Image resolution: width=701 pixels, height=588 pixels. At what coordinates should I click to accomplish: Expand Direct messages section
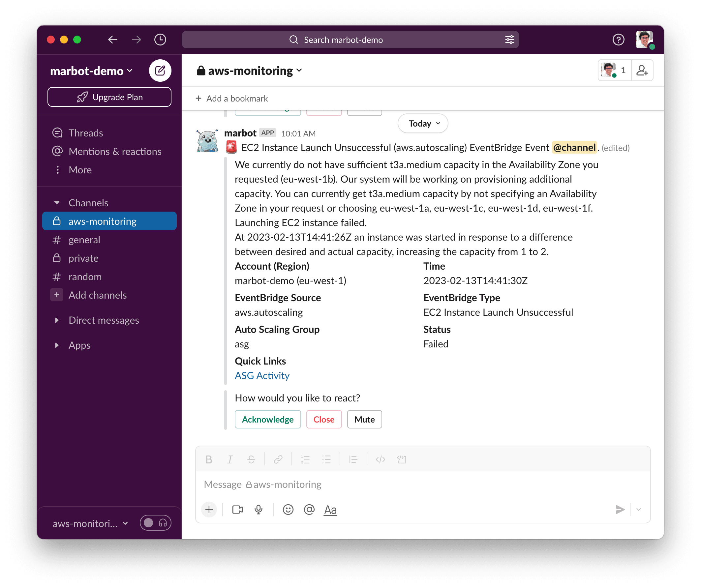tap(57, 320)
